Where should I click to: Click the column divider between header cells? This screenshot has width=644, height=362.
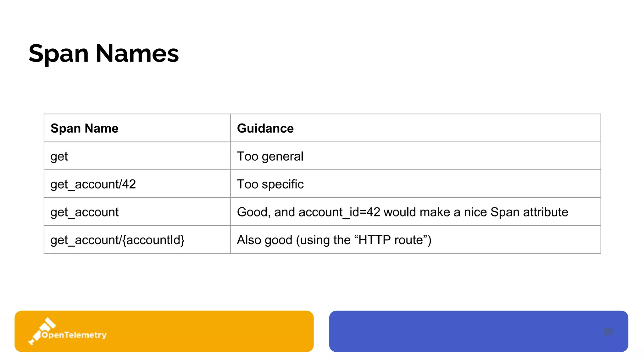tap(230, 128)
